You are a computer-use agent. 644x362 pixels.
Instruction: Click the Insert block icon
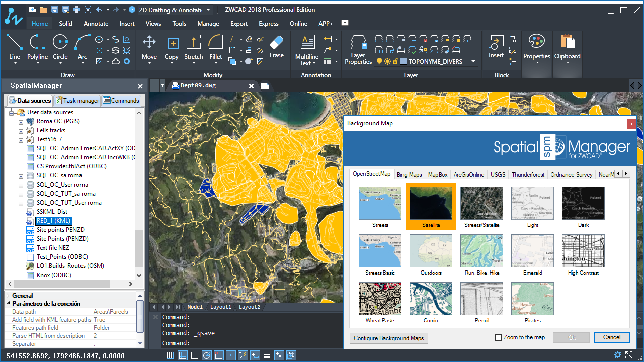(496, 43)
